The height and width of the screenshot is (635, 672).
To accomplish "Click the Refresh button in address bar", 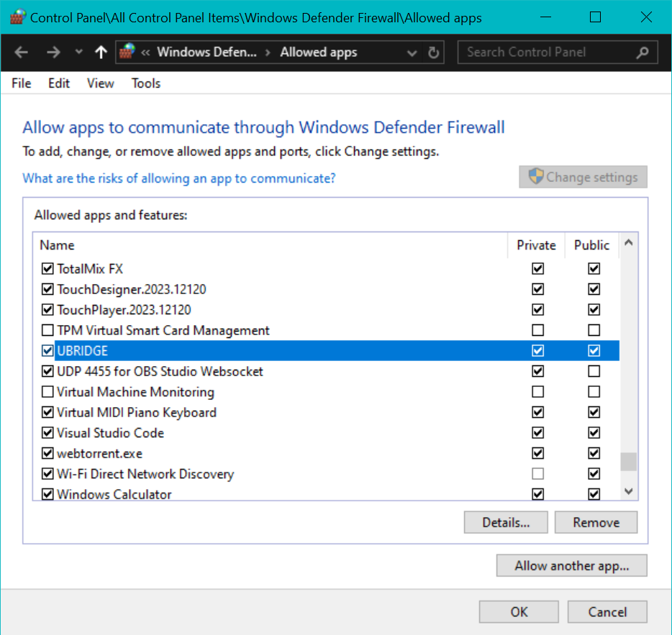I will click(433, 52).
